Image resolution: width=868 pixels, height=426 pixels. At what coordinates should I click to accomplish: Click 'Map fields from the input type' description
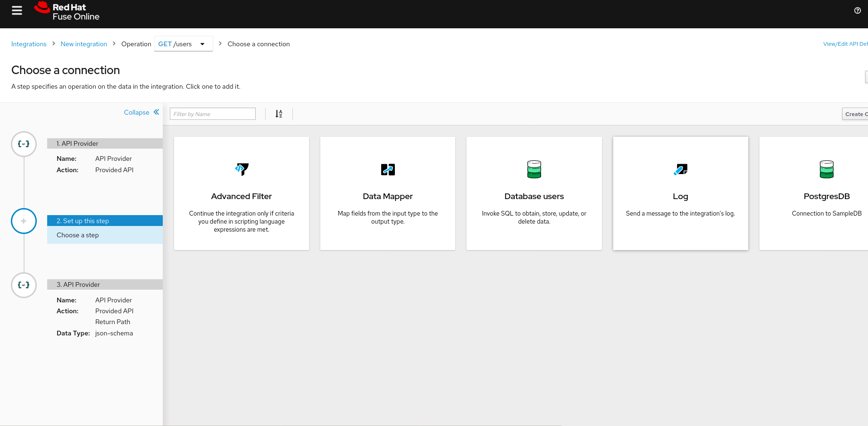[x=388, y=217]
